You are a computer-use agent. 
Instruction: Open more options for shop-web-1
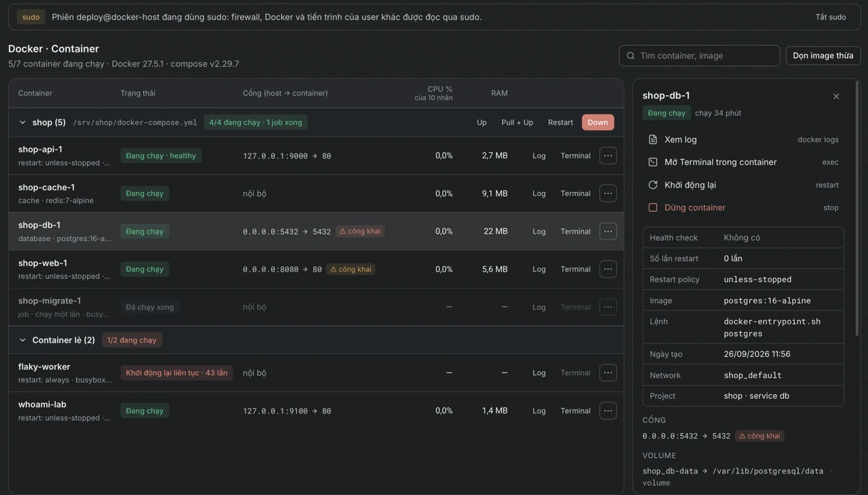(608, 269)
